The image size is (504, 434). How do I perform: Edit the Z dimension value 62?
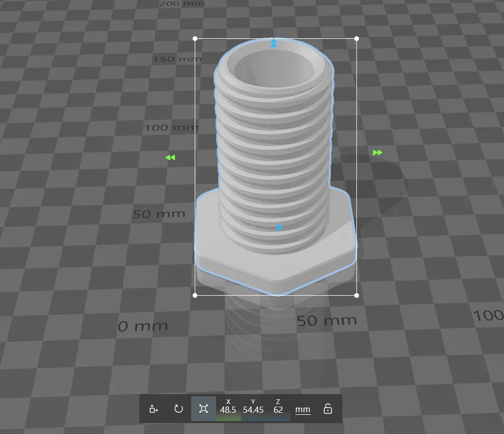(x=278, y=410)
